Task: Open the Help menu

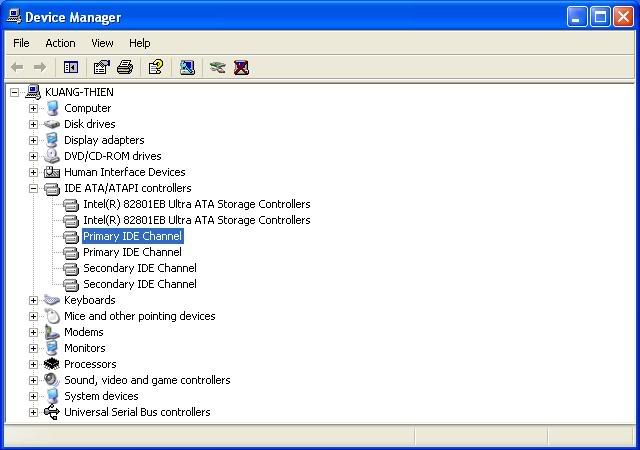Action: coord(140,43)
